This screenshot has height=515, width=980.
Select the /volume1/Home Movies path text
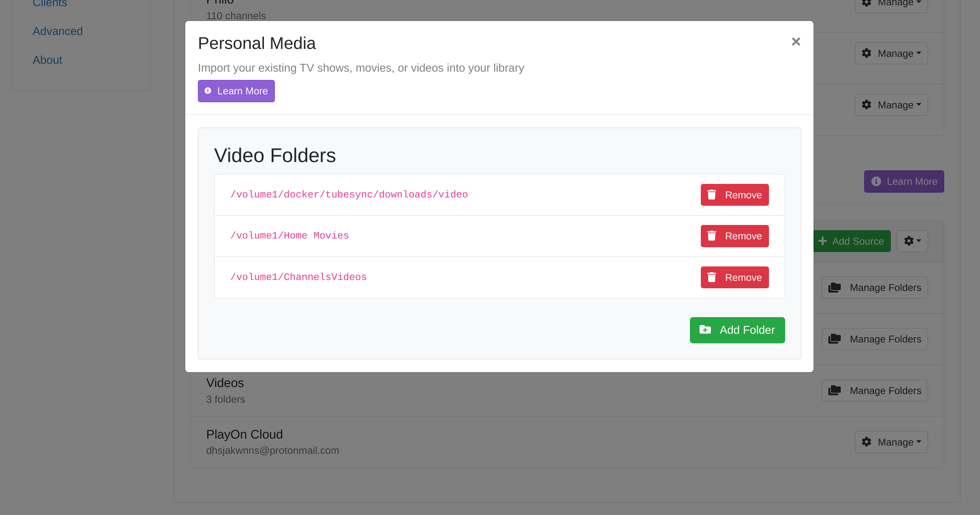(289, 236)
